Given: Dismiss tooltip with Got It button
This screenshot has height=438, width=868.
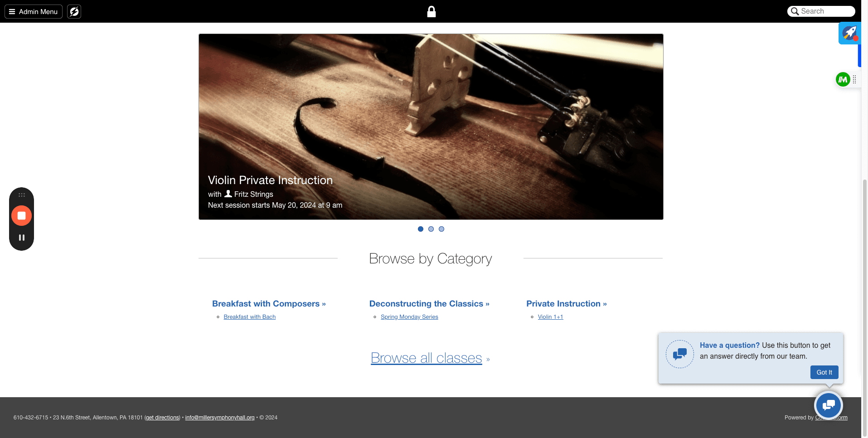Looking at the screenshot, I should (x=824, y=372).
